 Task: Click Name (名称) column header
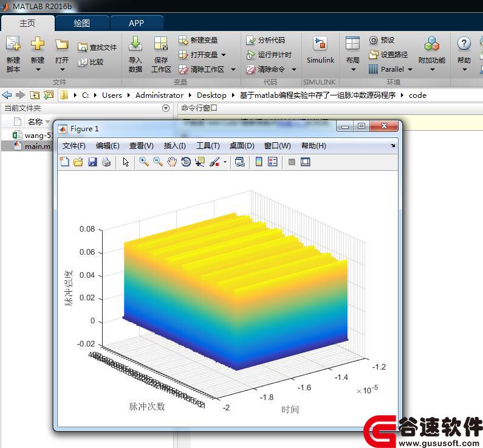click(35, 122)
